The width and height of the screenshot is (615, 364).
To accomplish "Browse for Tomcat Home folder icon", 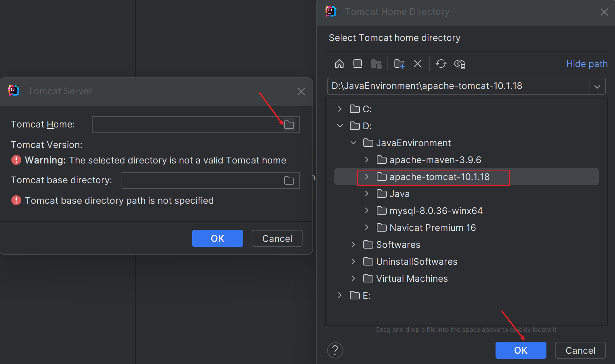I will (289, 125).
